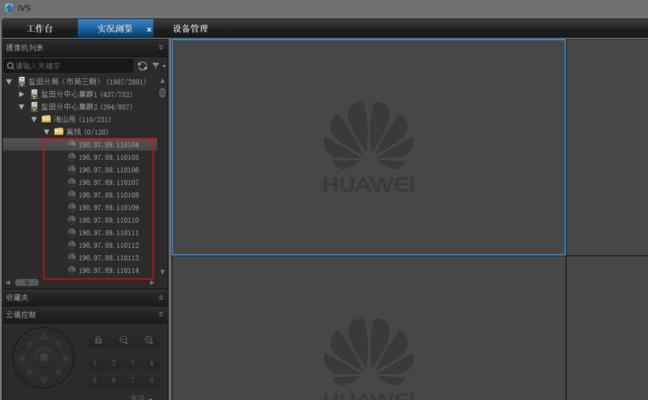Select camera 190.97.89.110110
The image size is (648, 400).
(109, 220)
